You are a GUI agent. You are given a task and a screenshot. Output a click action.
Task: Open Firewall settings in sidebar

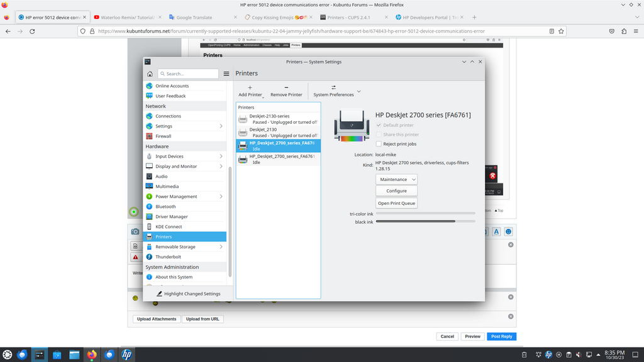[163, 136]
